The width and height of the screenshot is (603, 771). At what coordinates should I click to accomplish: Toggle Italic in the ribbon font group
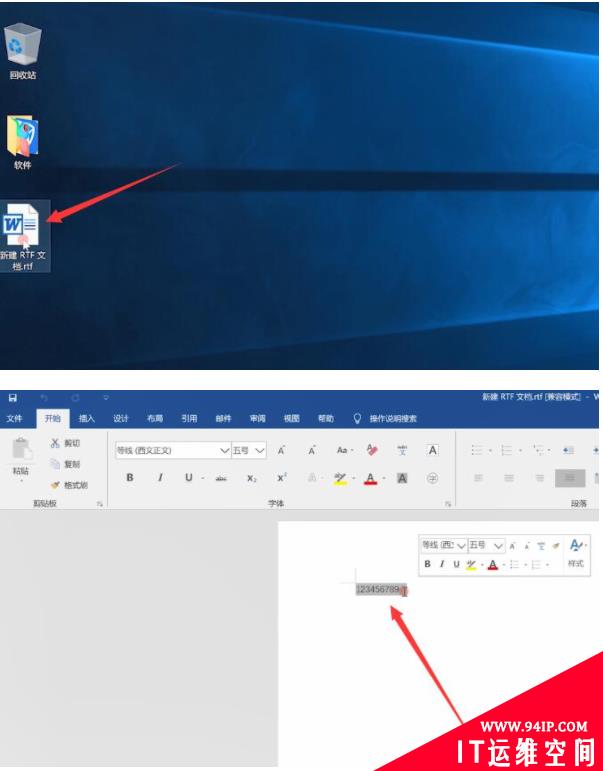160,477
